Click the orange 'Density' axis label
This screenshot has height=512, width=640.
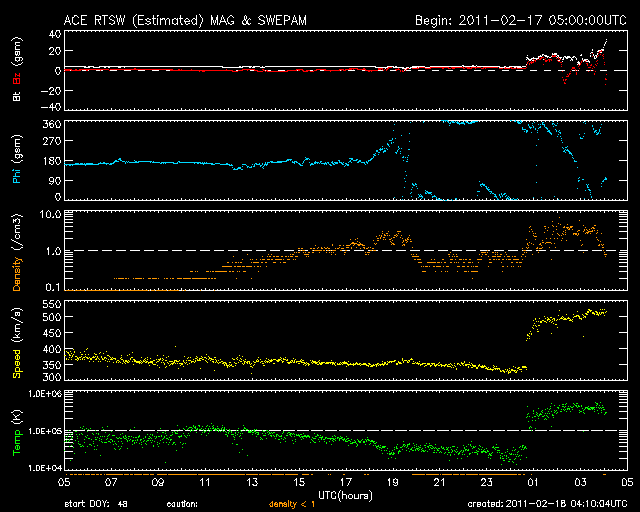tap(17, 274)
